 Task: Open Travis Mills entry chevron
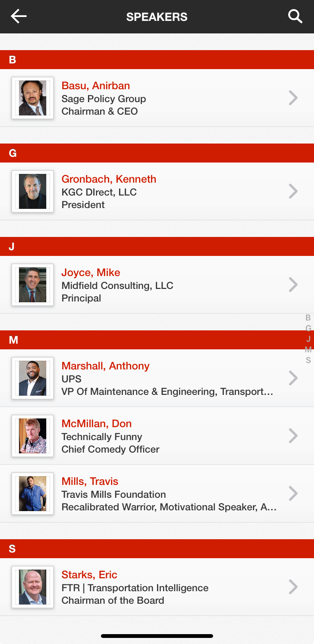293,494
